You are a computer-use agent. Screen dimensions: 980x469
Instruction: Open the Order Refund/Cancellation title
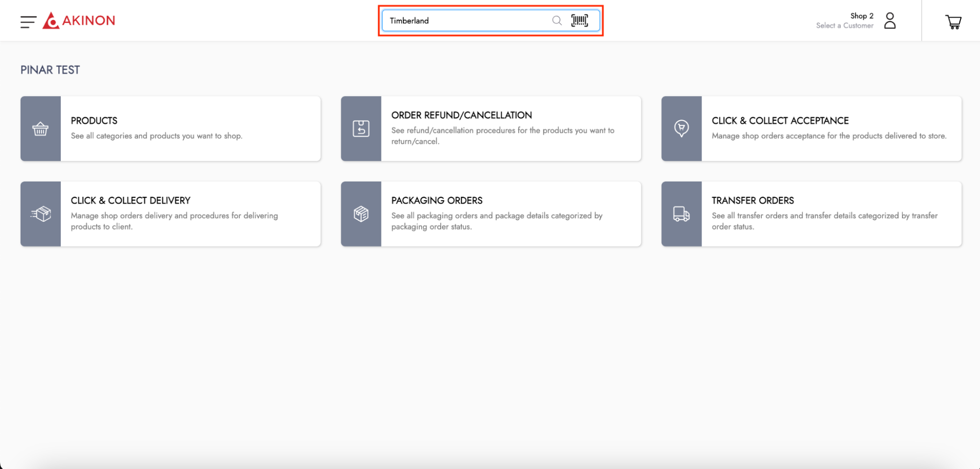point(461,115)
